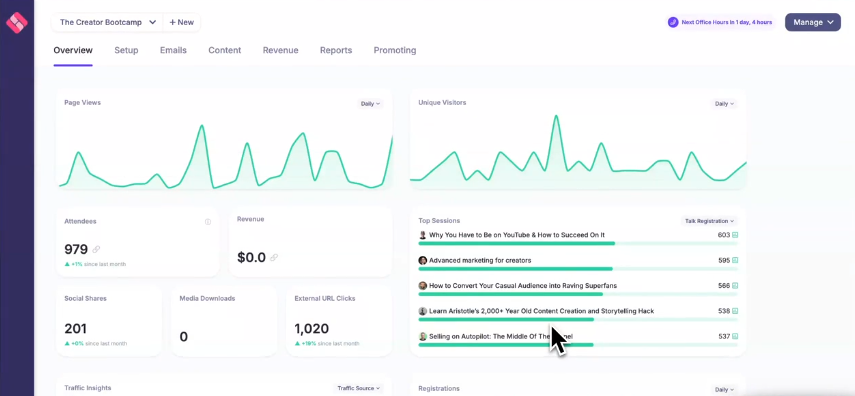855x396 pixels.
Task: Click the green icon next to 603
Action: pos(735,235)
